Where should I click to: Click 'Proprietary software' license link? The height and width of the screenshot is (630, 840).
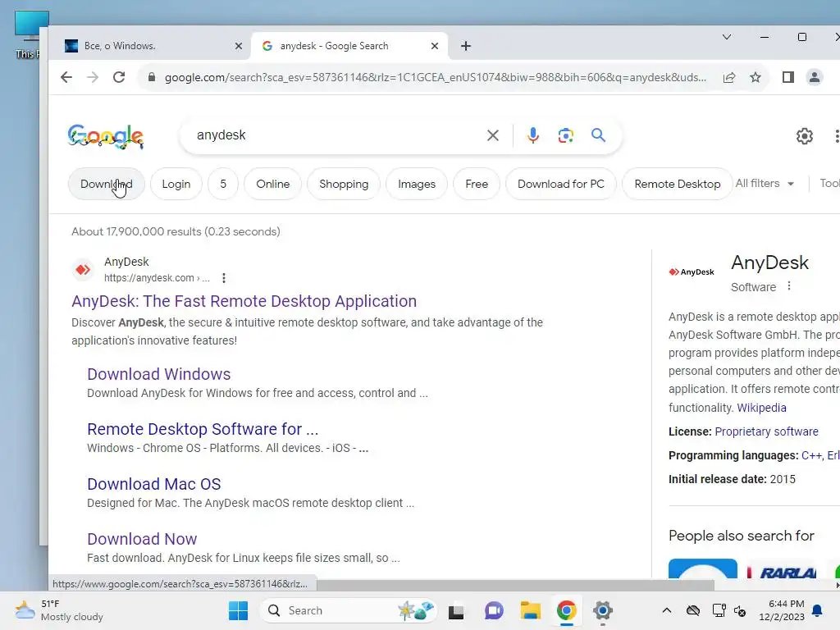pos(767,431)
